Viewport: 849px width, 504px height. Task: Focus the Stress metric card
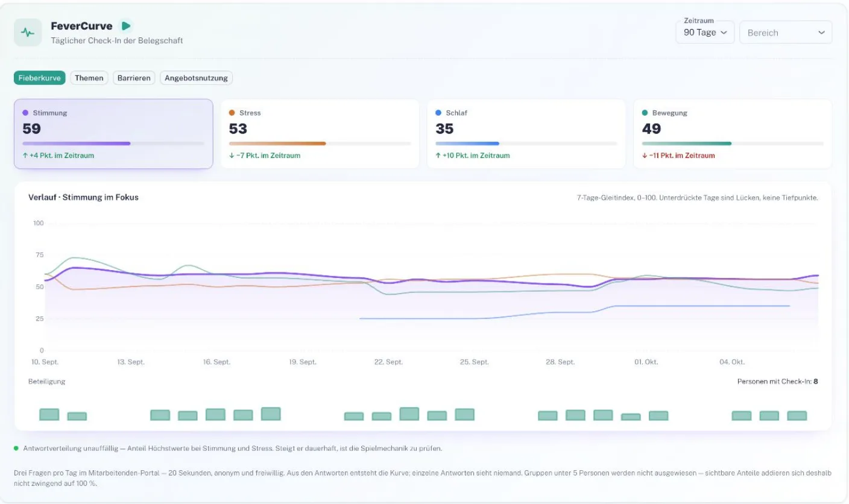(x=320, y=134)
